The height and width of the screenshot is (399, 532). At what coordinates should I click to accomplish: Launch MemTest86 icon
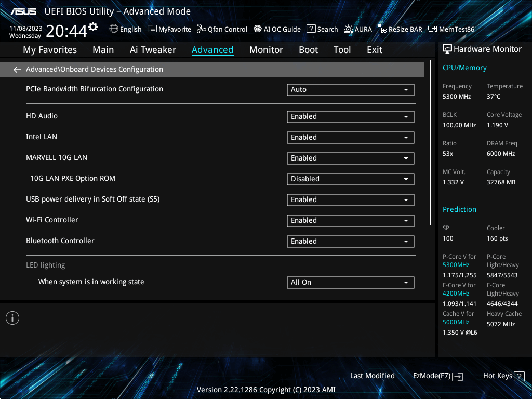tap(433, 29)
